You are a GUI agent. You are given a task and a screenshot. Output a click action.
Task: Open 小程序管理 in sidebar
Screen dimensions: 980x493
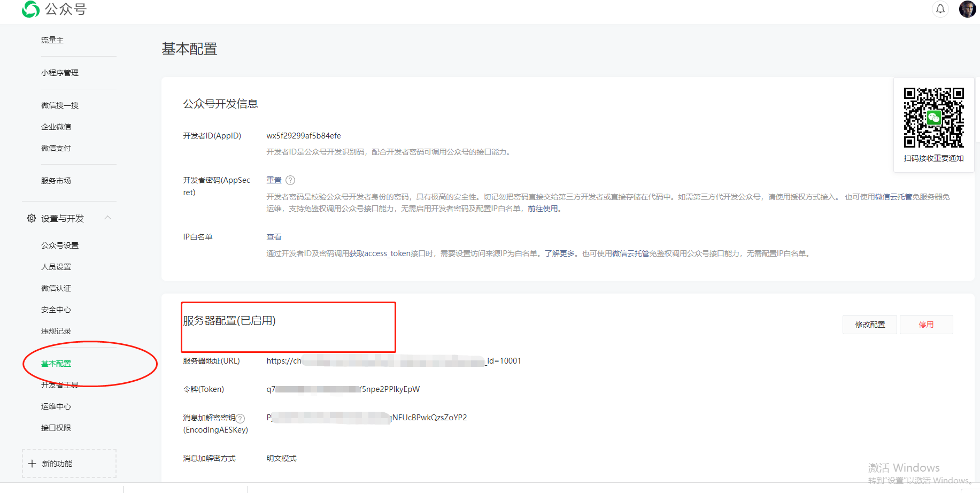point(60,73)
